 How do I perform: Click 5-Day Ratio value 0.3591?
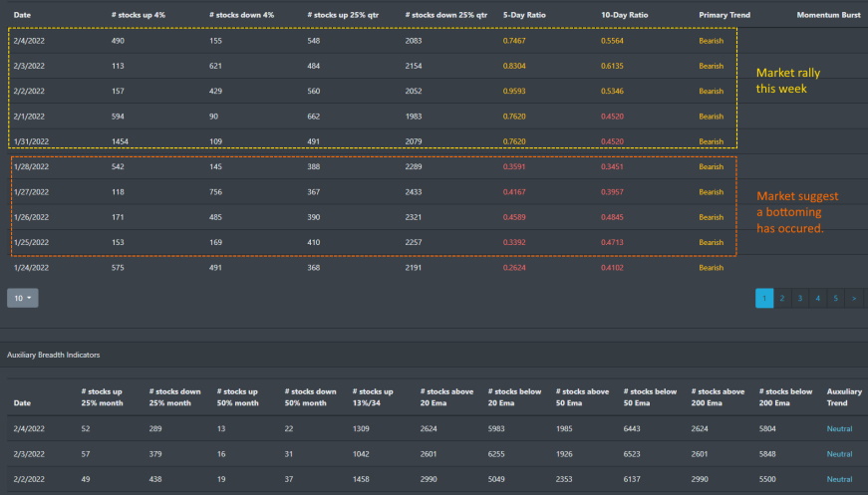coord(514,166)
